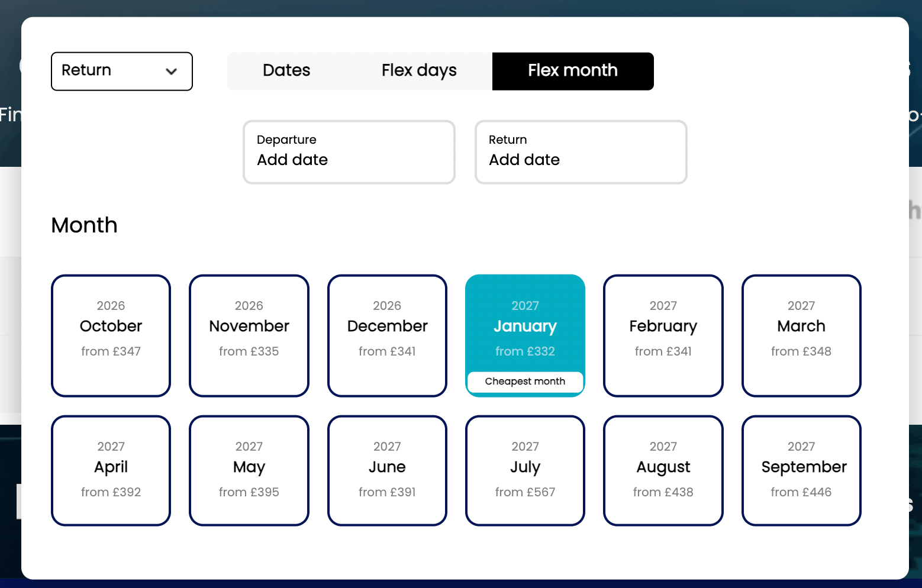The image size is (922, 588).
Task: Switch to the Dates tab
Action: pos(286,71)
